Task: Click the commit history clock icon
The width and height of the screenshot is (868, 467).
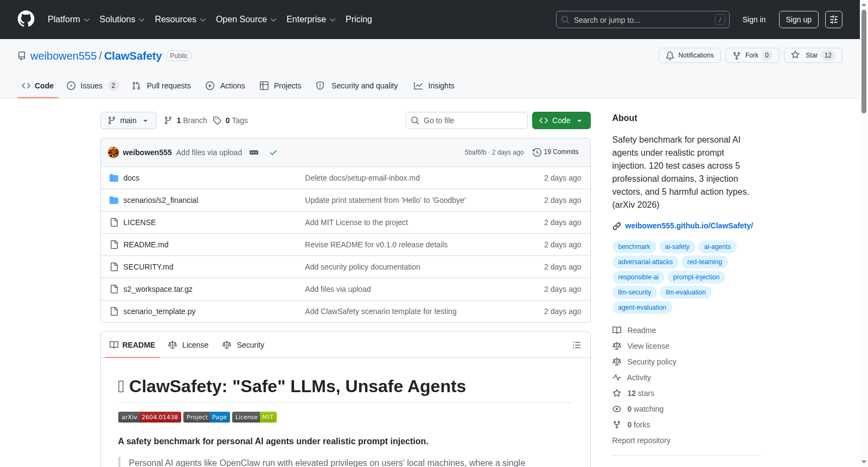Action: [x=537, y=152]
